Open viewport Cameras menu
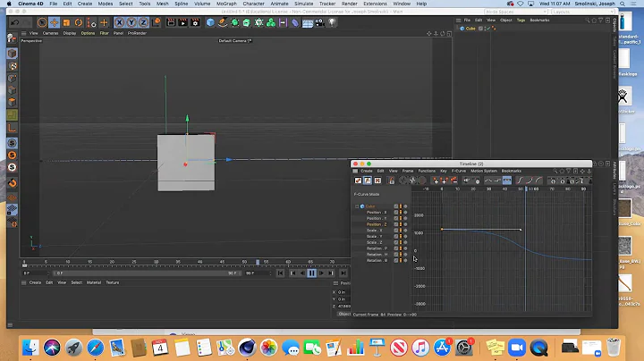The height and width of the screenshot is (361, 644). click(50, 33)
